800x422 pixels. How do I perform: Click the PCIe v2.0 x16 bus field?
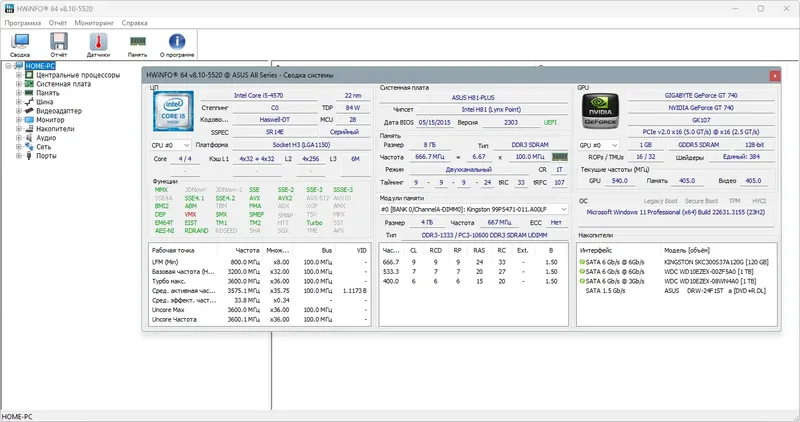pos(701,132)
